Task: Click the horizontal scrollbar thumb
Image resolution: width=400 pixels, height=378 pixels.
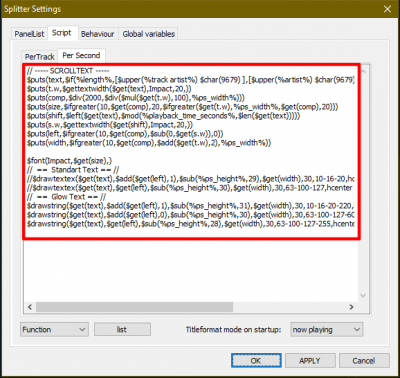Action: pyautogui.click(x=134, y=307)
